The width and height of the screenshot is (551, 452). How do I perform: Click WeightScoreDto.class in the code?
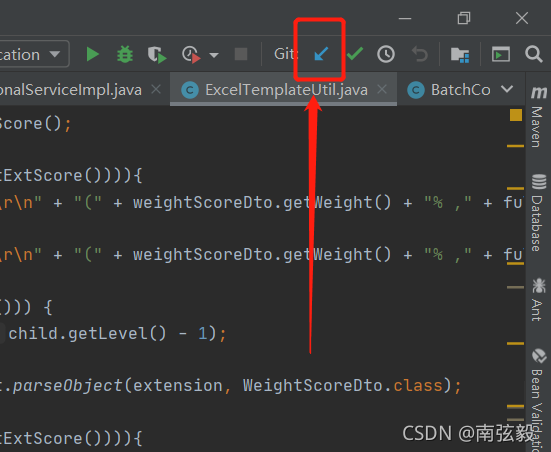tap(343, 386)
